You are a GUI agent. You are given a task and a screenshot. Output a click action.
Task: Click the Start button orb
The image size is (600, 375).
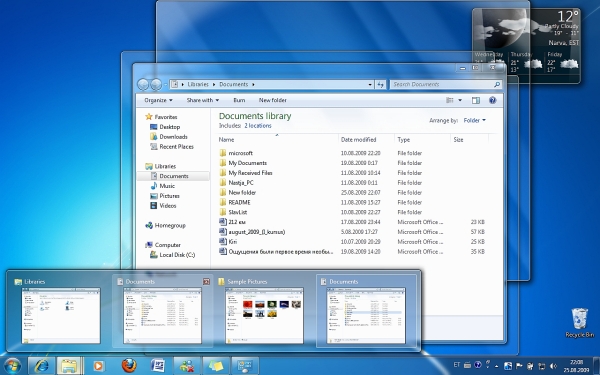[12, 366]
